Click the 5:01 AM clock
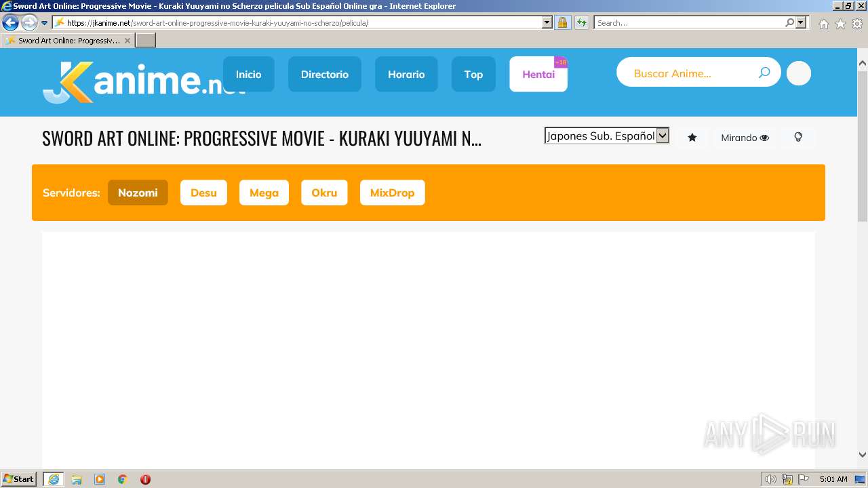 [x=833, y=479]
